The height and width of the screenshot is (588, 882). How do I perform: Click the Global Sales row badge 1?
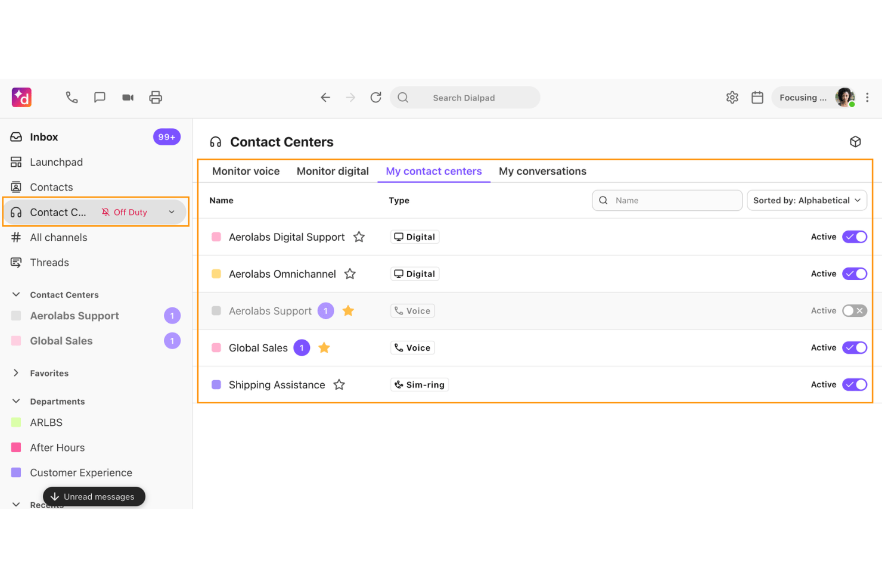coord(302,348)
